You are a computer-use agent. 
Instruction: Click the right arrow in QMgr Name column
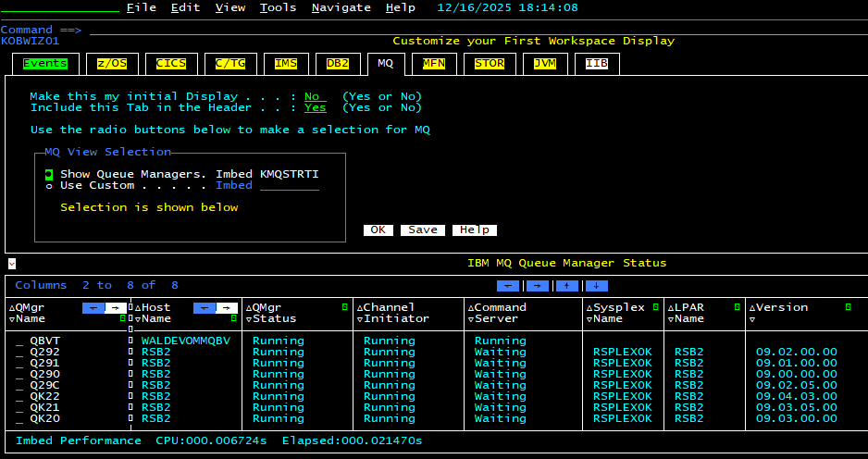[116, 307]
